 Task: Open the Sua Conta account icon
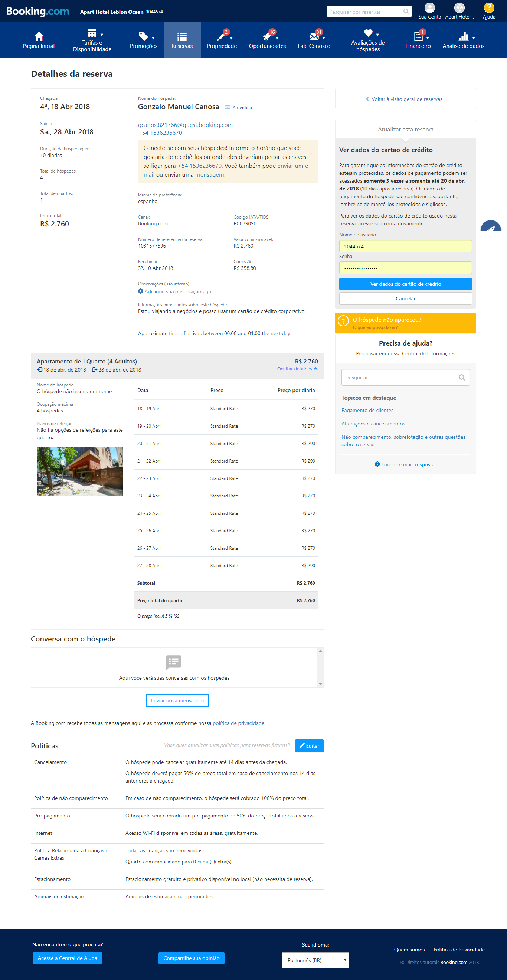coord(429,7)
